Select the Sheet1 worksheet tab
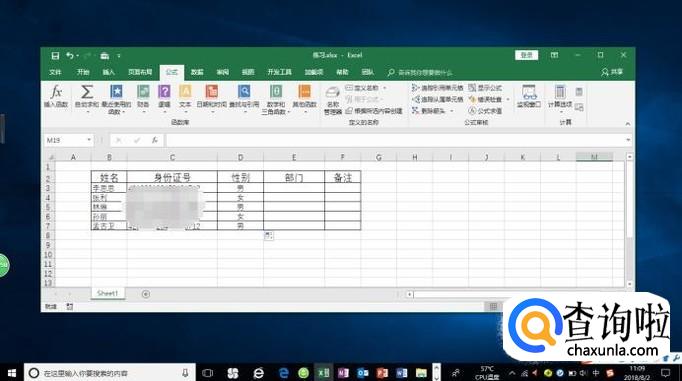 coord(107,294)
